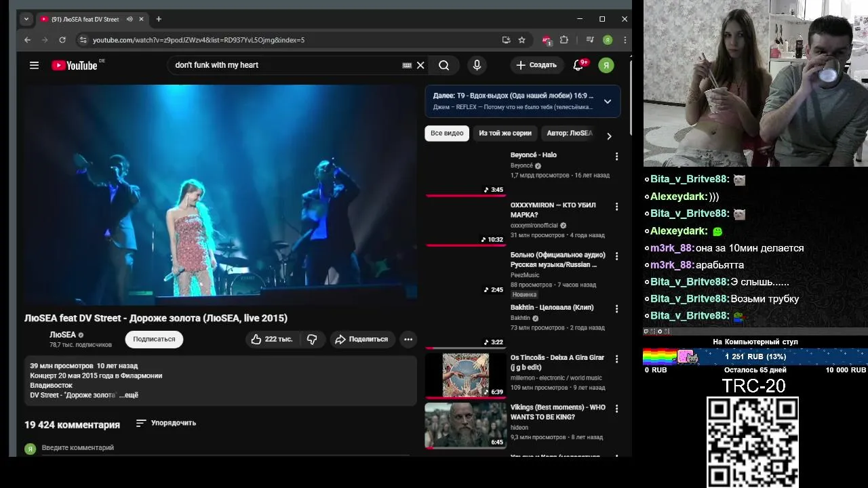
Task: Click the Создать create button
Action: pyautogui.click(x=536, y=65)
